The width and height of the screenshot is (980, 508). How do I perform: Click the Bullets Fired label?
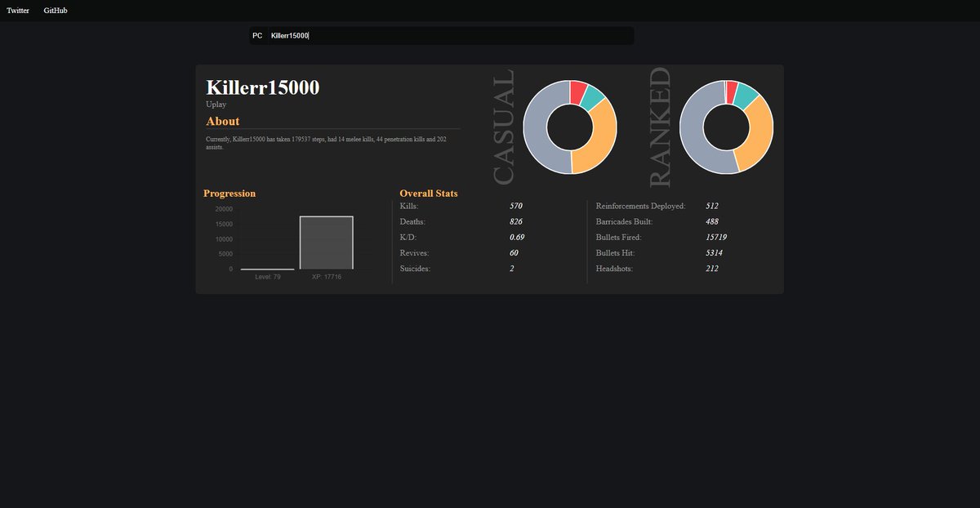click(x=619, y=237)
